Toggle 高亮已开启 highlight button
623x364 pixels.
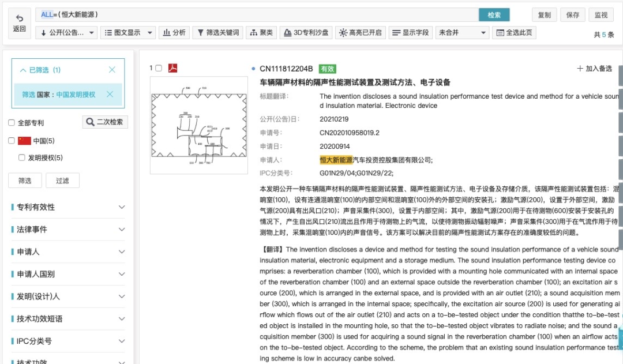[x=360, y=32]
